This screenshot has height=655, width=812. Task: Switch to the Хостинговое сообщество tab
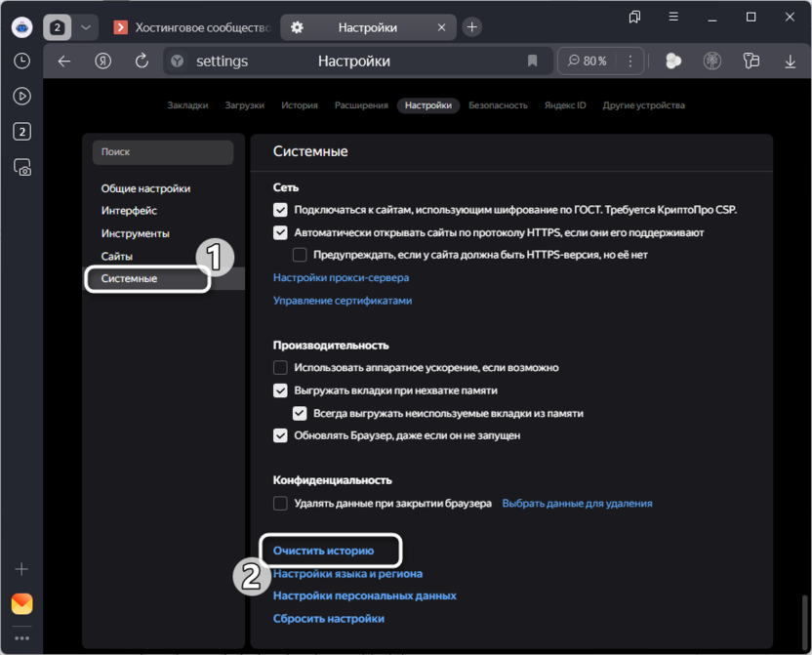coord(192,27)
